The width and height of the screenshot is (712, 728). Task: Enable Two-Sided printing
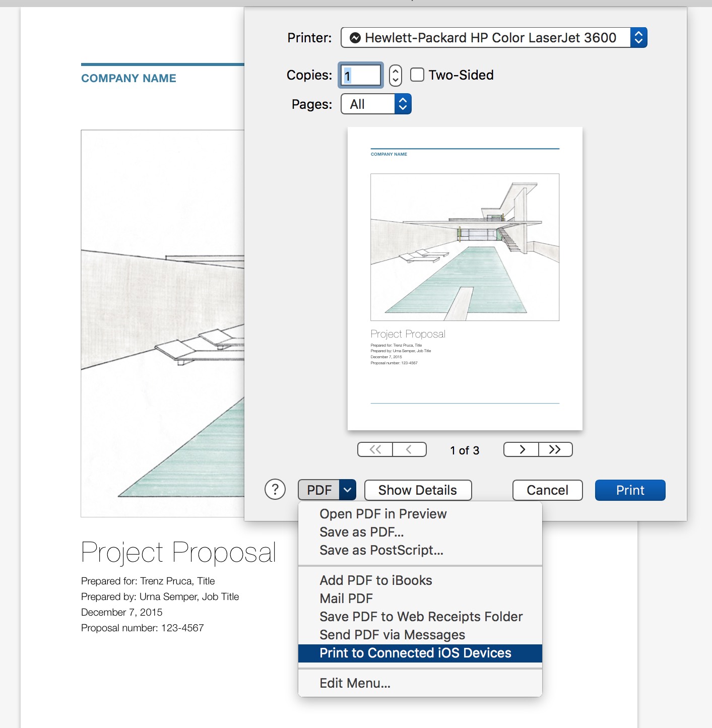[416, 75]
